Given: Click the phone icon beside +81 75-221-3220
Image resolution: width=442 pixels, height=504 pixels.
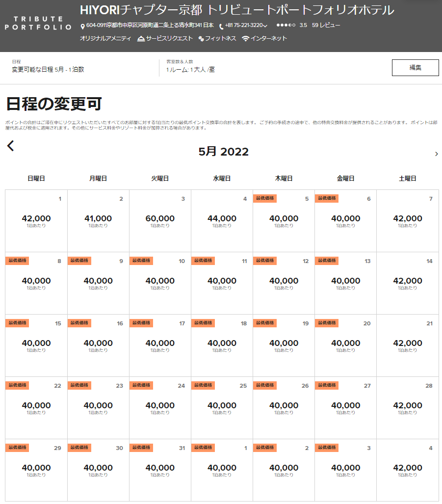Looking at the screenshot, I should (x=221, y=27).
